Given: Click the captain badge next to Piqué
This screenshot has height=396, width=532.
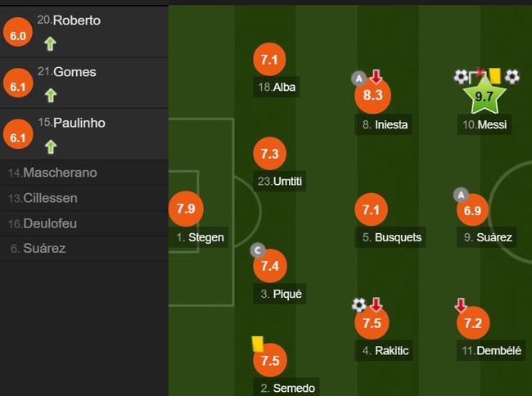Looking at the screenshot, I should [x=258, y=250].
